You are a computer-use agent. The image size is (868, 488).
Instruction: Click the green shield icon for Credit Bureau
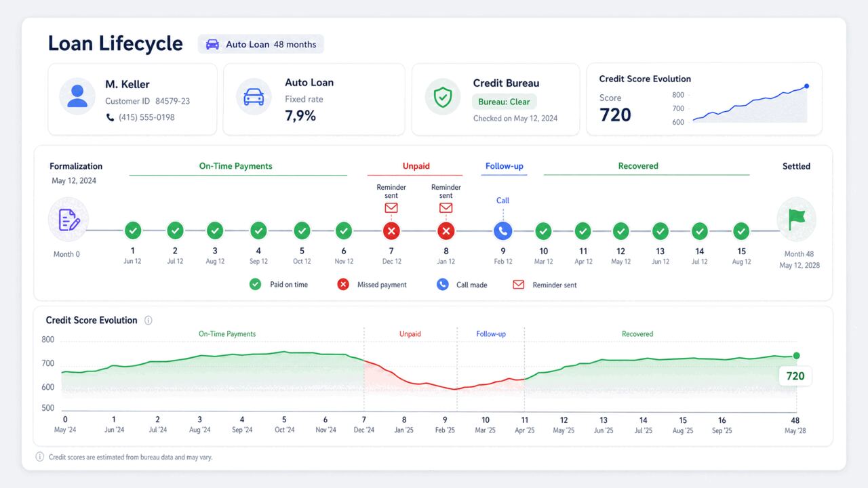click(x=443, y=97)
